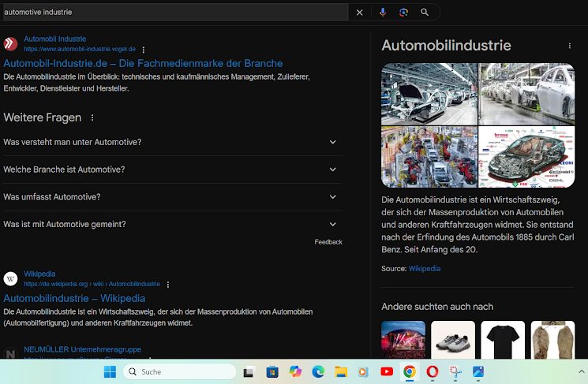The width and height of the screenshot is (588, 384).
Task: Clear the search query with the X icon
Action: pyautogui.click(x=359, y=13)
